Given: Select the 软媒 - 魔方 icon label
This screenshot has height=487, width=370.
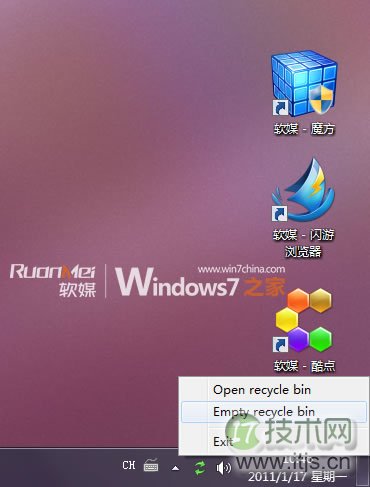Looking at the screenshot, I should pyautogui.click(x=304, y=129).
